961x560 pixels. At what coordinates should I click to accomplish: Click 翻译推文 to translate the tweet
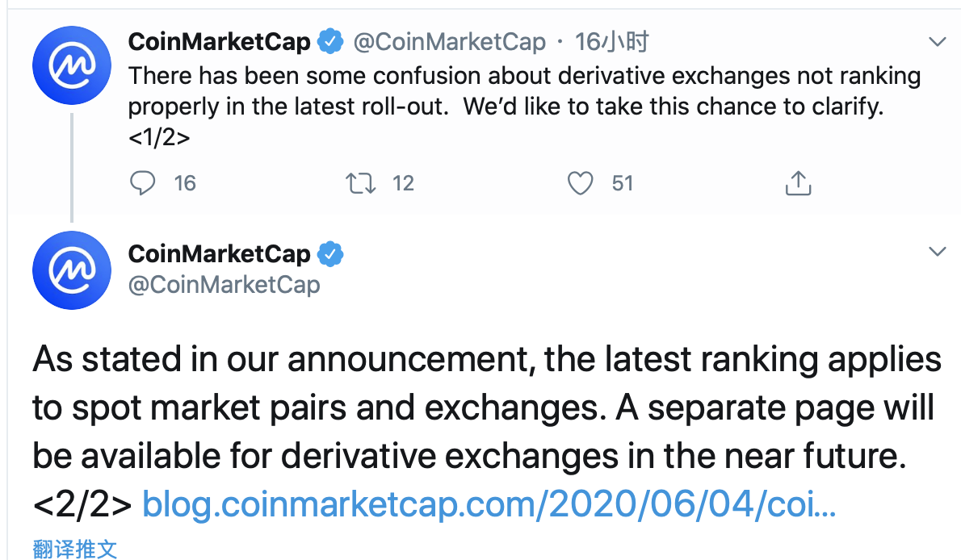point(75,549)
